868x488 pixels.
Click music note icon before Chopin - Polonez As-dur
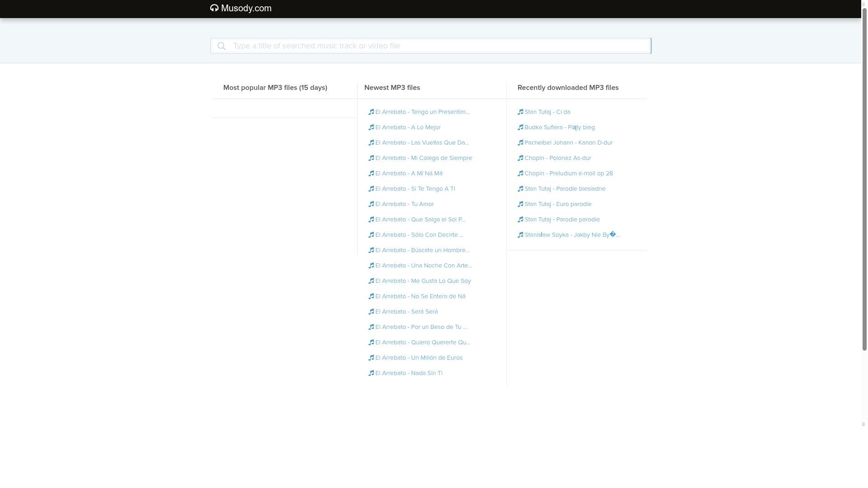[520, 158]
